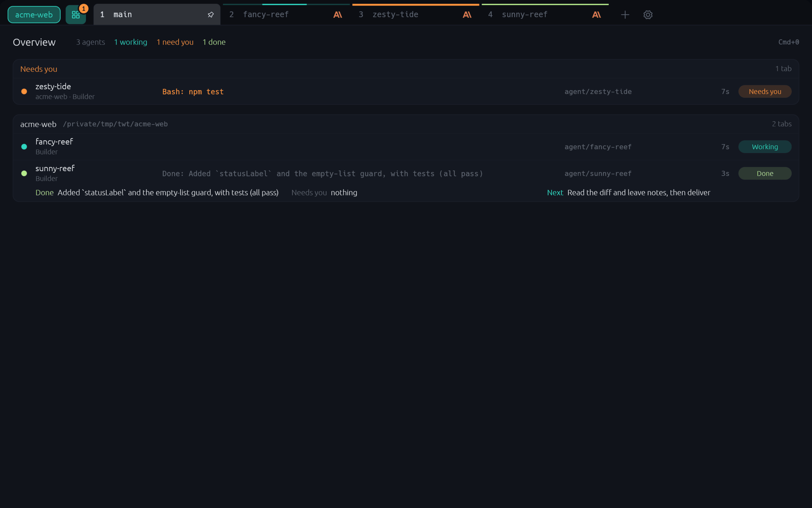The image size is (812, 508).
Task: Click Next: Read the diff and leave notes
Action: pyautogui.click(x=629, y=192)
